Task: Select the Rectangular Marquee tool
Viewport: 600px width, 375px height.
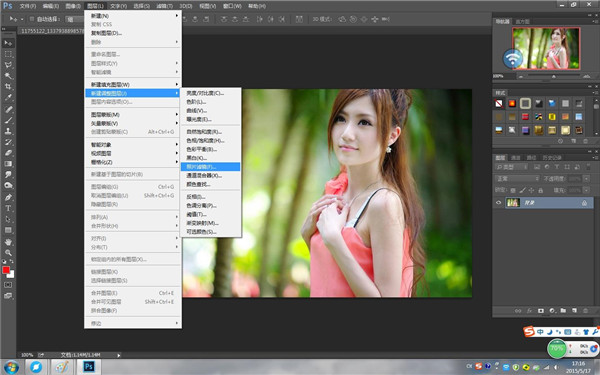Action: click(8, 54)
